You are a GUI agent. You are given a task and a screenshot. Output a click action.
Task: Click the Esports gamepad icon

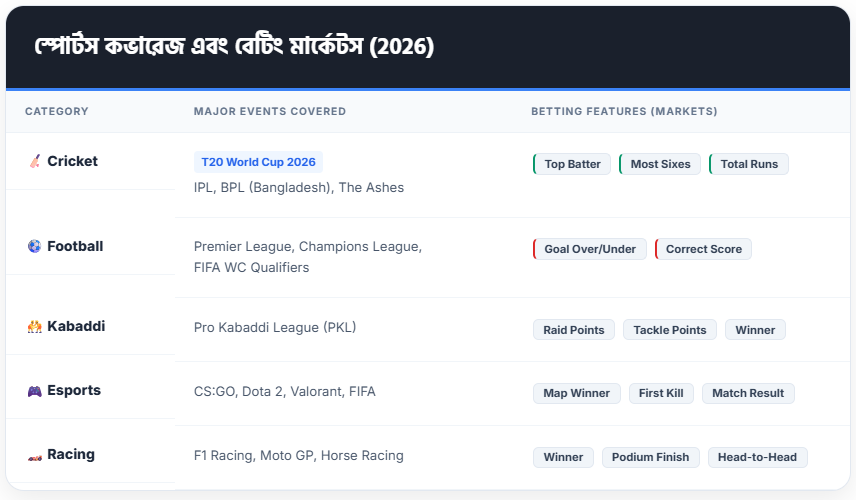(x=34, y=391)
